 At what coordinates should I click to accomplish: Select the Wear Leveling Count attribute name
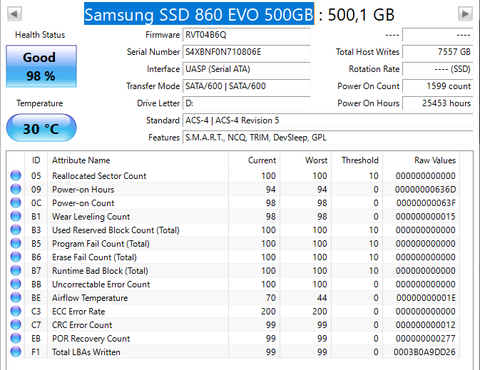tap(91, 217)
